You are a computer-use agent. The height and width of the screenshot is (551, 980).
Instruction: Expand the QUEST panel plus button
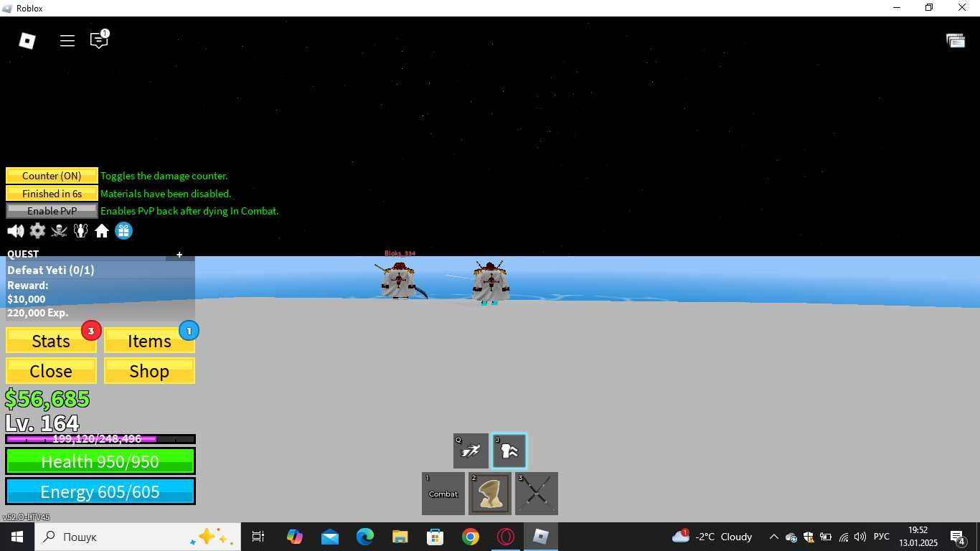pyautogui.click(x=179, y=254)
